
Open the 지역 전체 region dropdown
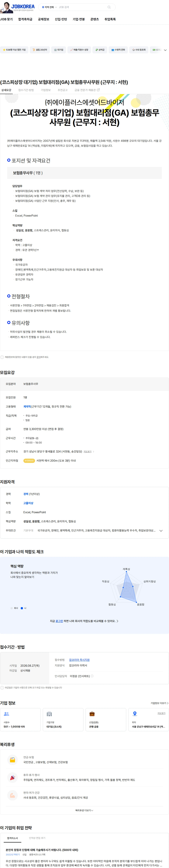(49, 7)
